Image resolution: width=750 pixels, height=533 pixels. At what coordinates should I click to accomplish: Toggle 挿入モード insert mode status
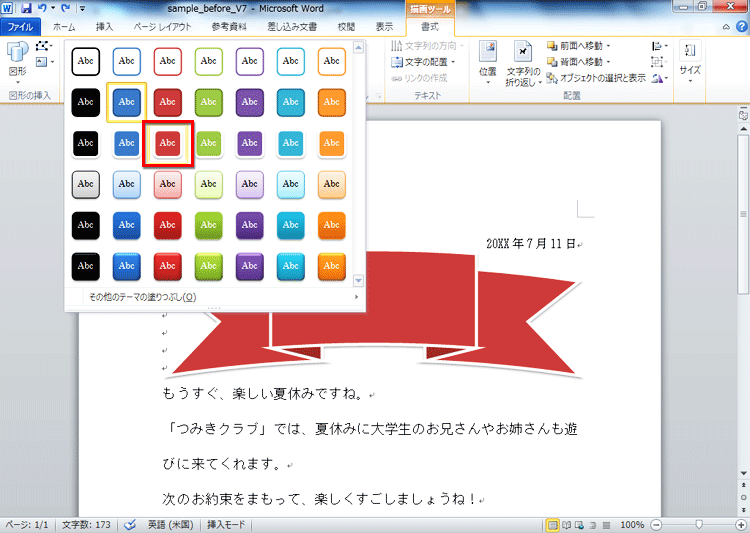(226, 525)
